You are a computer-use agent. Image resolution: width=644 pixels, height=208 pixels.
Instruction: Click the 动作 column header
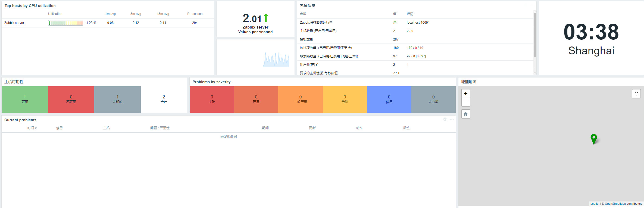pos(359,128)
